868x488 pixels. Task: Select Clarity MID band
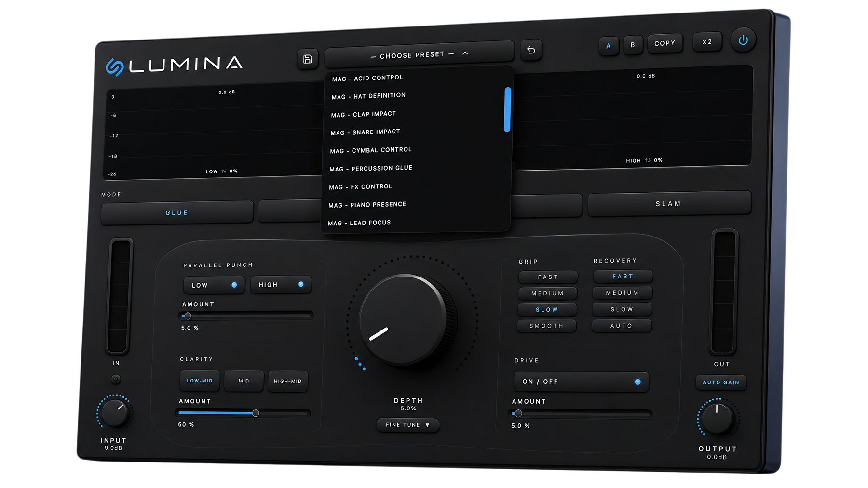[244, 381]
